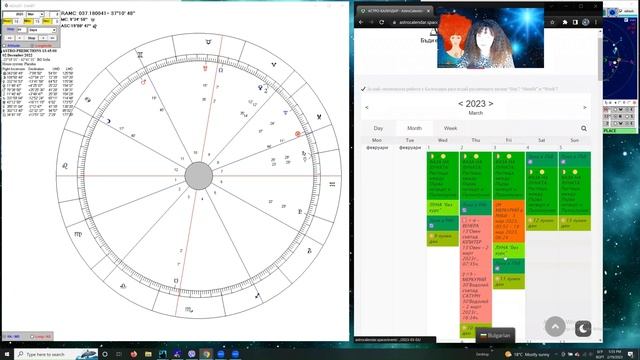Go to next year with the arrow right of 2023
Viewport: 640px width, 360px height.
(x=491, y=104)
